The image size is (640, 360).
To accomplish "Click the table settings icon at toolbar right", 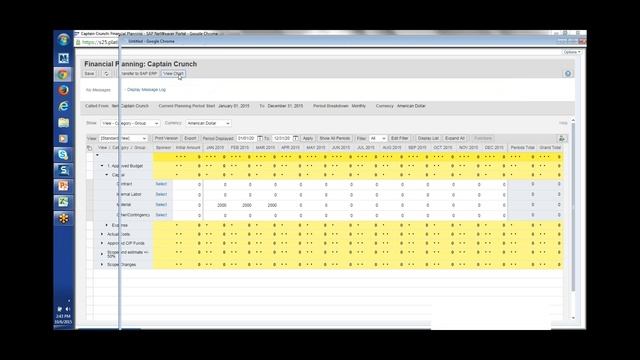I will tap(562, 138).
